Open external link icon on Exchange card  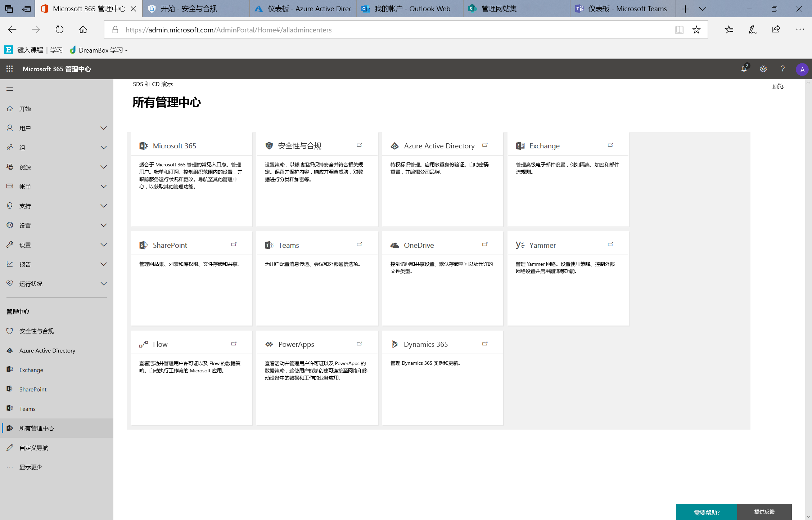(x=610, y=145)
